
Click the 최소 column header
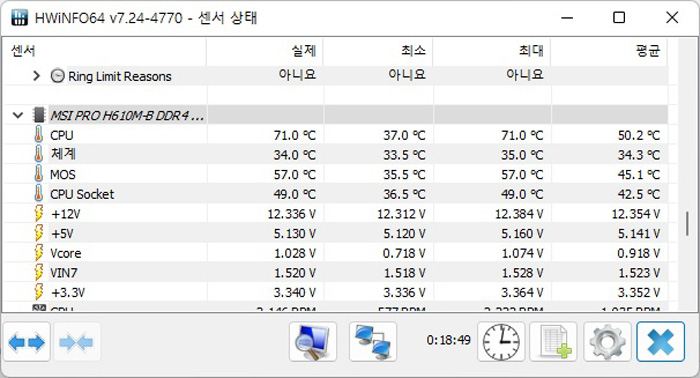pos(378,51)
